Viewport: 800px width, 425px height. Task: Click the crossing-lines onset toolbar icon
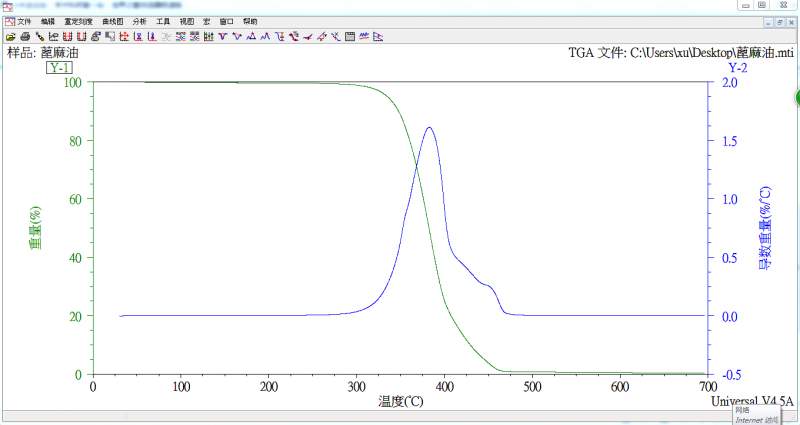(335, 37)
